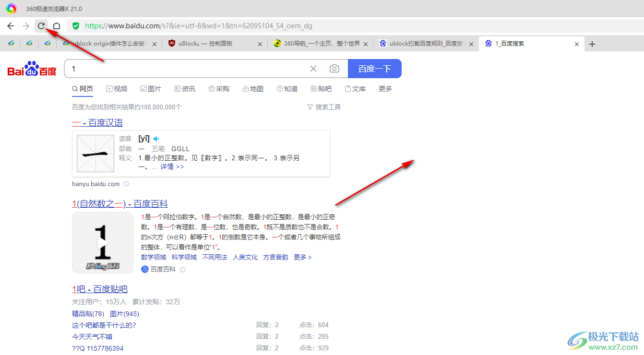Click the 360 browser logo icon
644x355 pixels.
point(11,9)
